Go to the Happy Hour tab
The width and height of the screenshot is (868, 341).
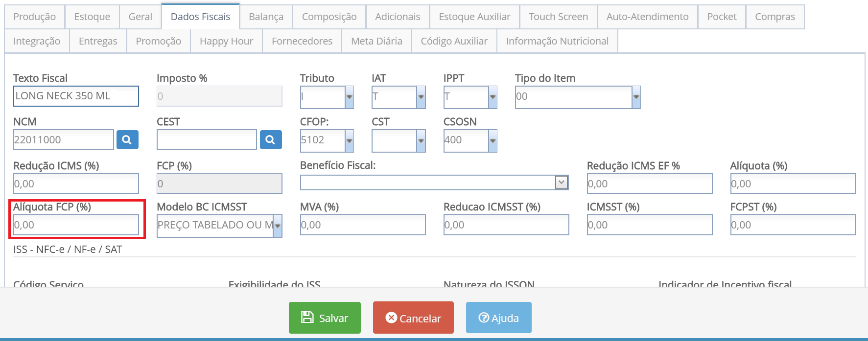pos(227,41)
